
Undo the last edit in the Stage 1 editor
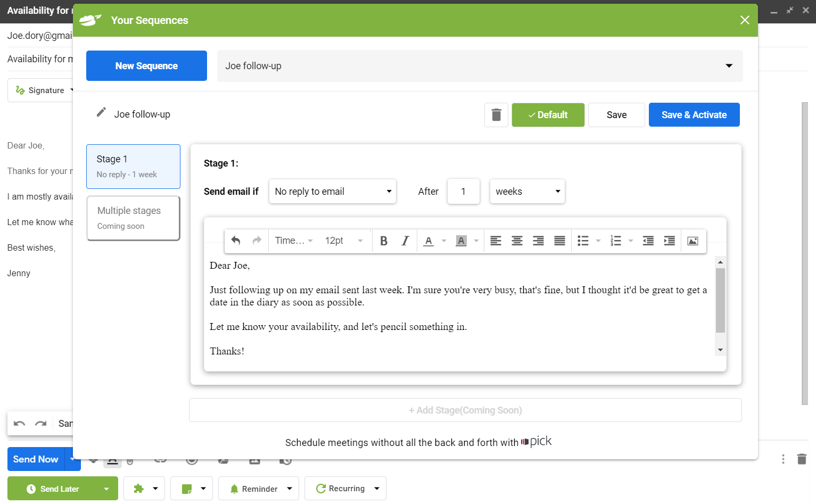point(236,241)
